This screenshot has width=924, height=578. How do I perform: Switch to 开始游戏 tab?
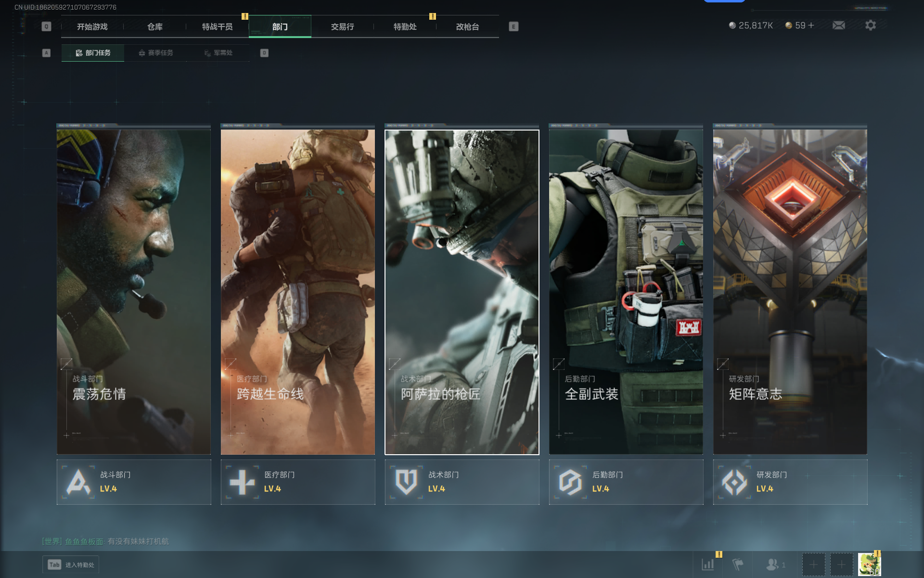pos(92,27)
